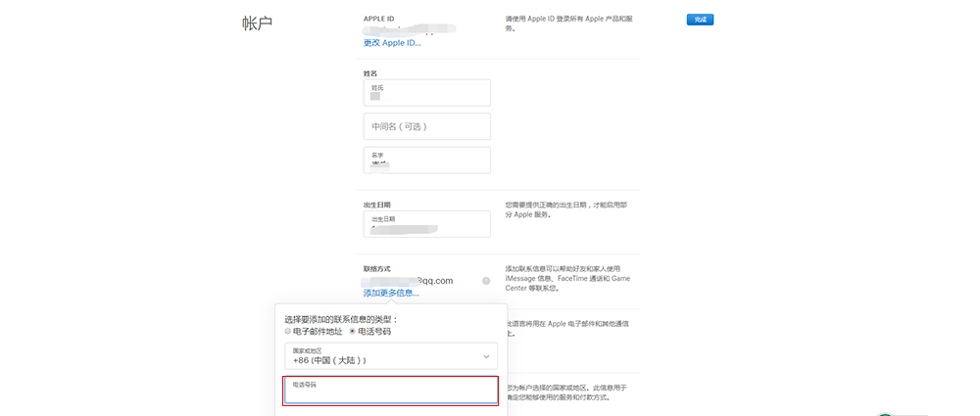The image size is (980, 416).
Task: Click the 帐户 section heading
Action: 257,23
